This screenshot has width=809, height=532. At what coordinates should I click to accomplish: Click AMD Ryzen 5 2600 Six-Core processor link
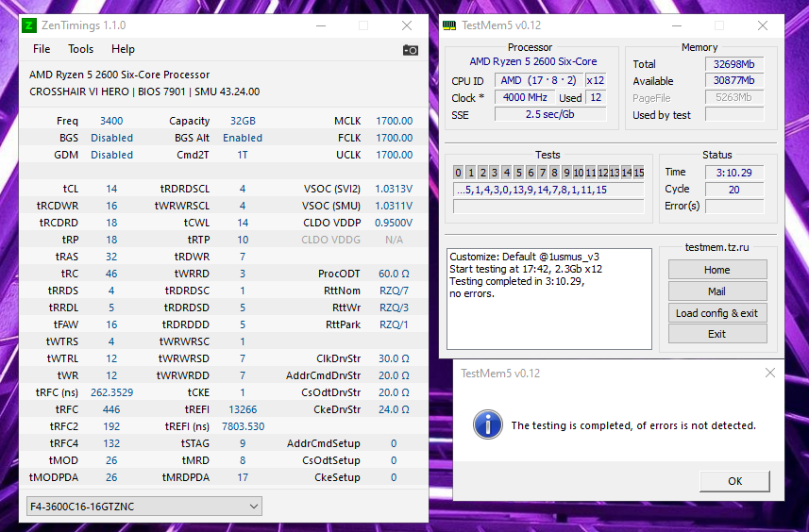[533, 61]
